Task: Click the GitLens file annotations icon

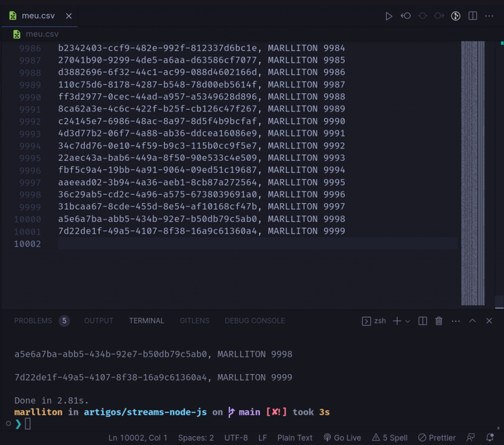Action: point(456,16)
